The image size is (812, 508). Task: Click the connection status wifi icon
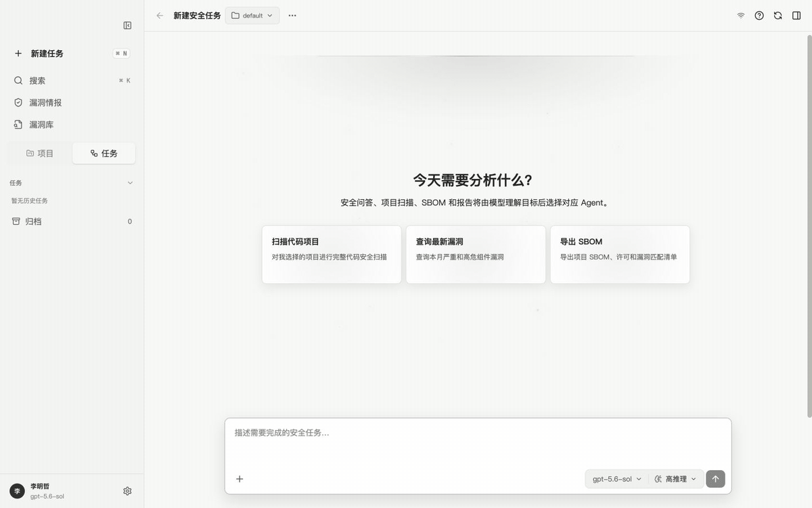coord(741,16)
